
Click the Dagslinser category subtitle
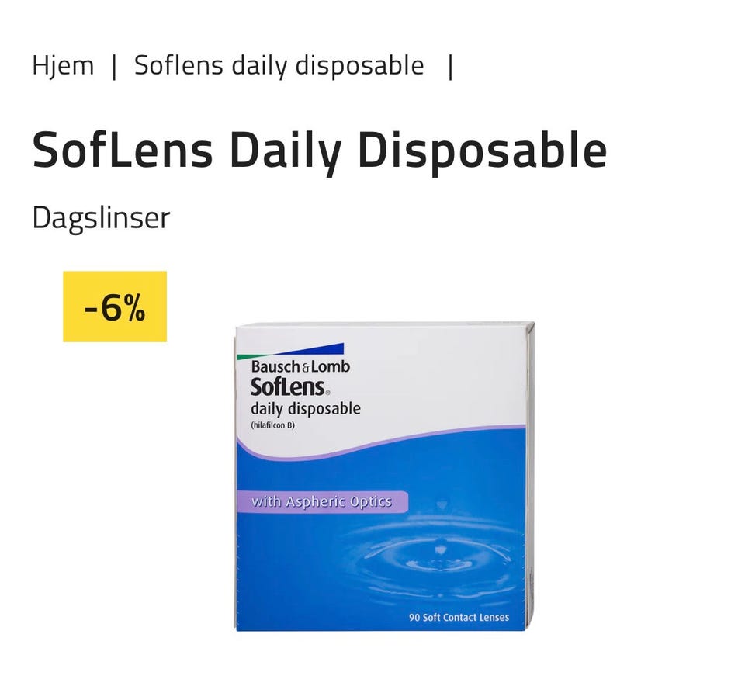[101, 219]
